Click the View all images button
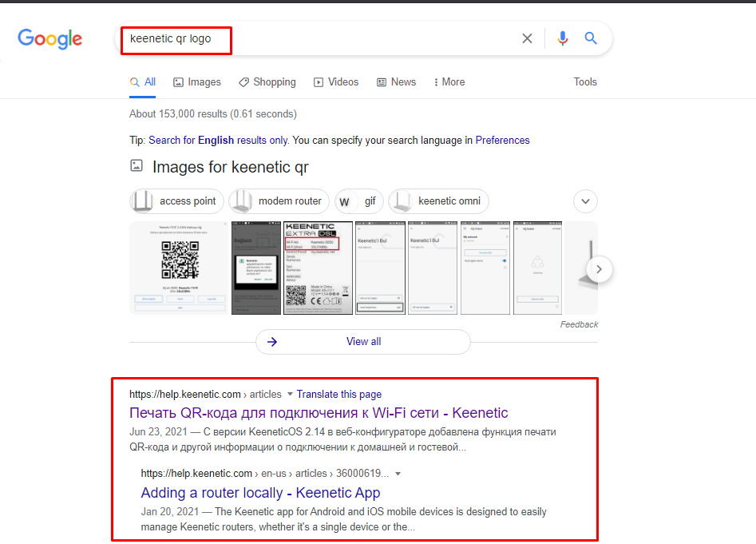 pyautogui.click(x=363, y=342)
